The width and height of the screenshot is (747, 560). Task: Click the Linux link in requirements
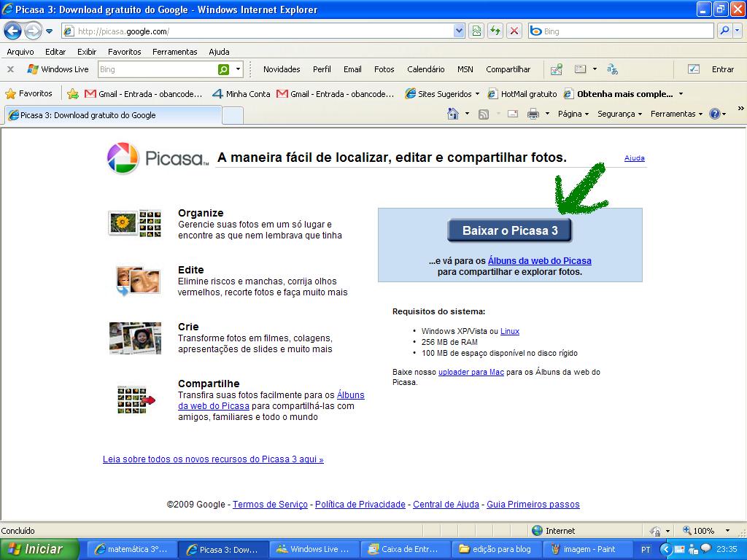(x=510, y=332)
